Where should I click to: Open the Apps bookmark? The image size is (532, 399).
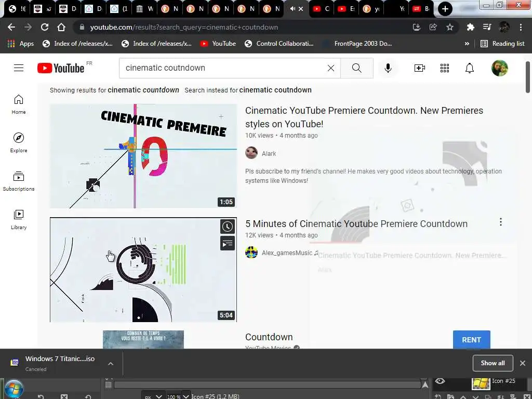pyautogui.click(x=21, y=44)
